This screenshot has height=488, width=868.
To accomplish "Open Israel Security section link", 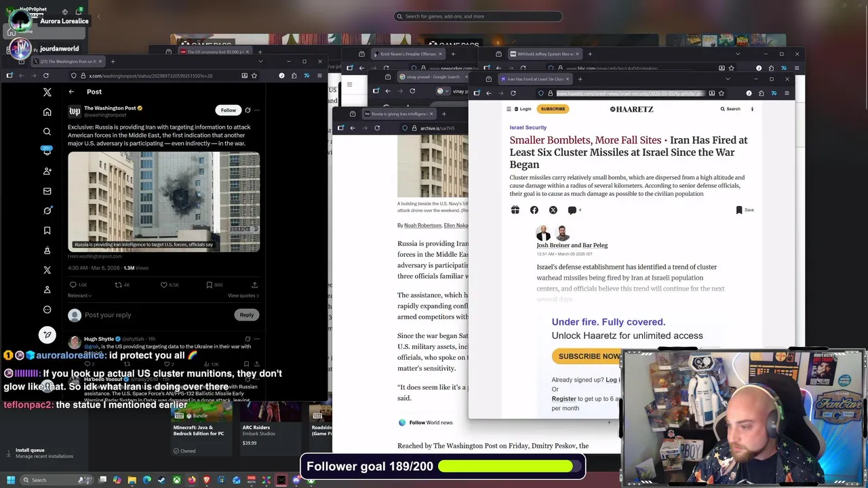I will click(528, 127).
